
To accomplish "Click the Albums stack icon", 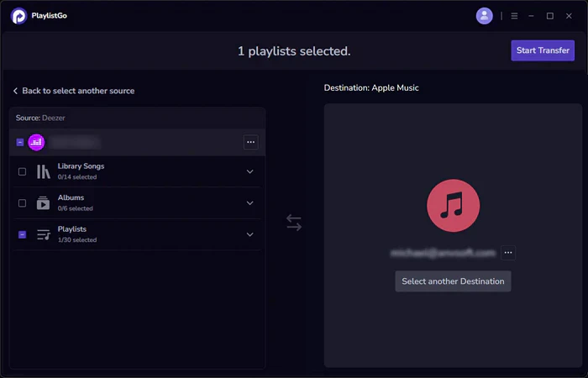I will coord(43,203).
